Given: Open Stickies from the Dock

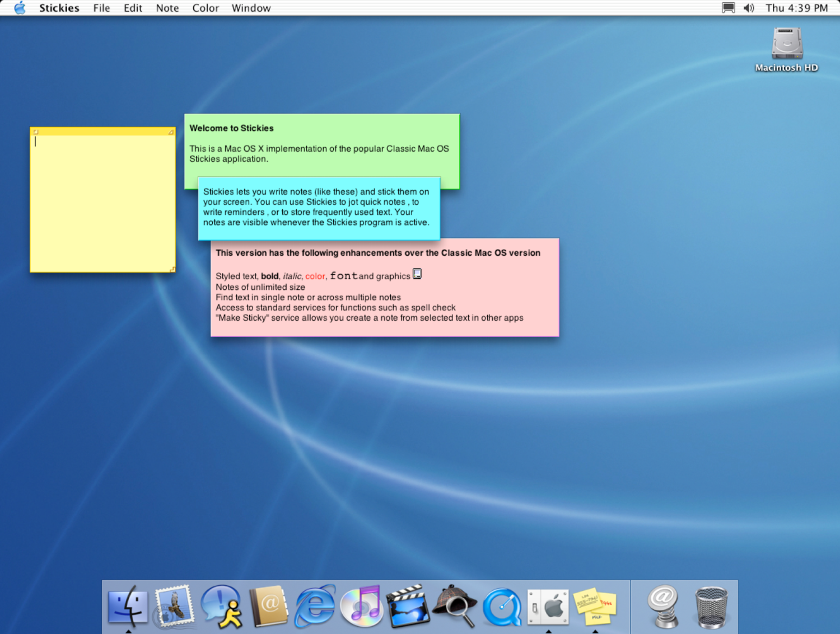Looking at the screenshot, I should [595, 607].
